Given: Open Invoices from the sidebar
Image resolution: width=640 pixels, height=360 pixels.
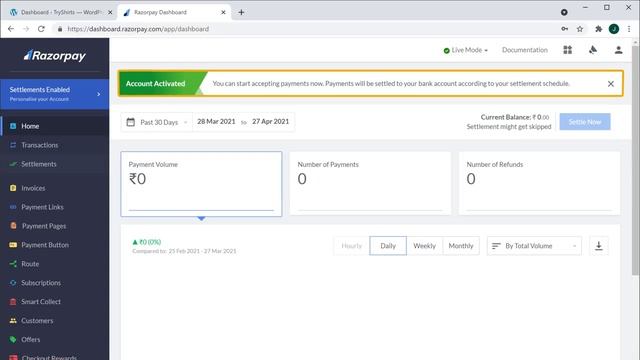Looking at the screenshot, I should 55,188.
